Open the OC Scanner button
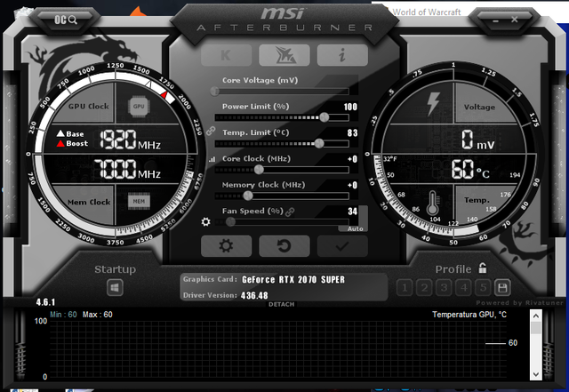Image resolution: width=569 pixels, height=392 pixels. 66,18
